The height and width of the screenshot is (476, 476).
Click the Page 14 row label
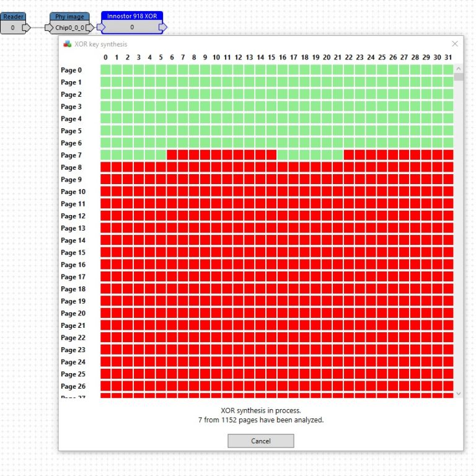click(x=73, y=240)
